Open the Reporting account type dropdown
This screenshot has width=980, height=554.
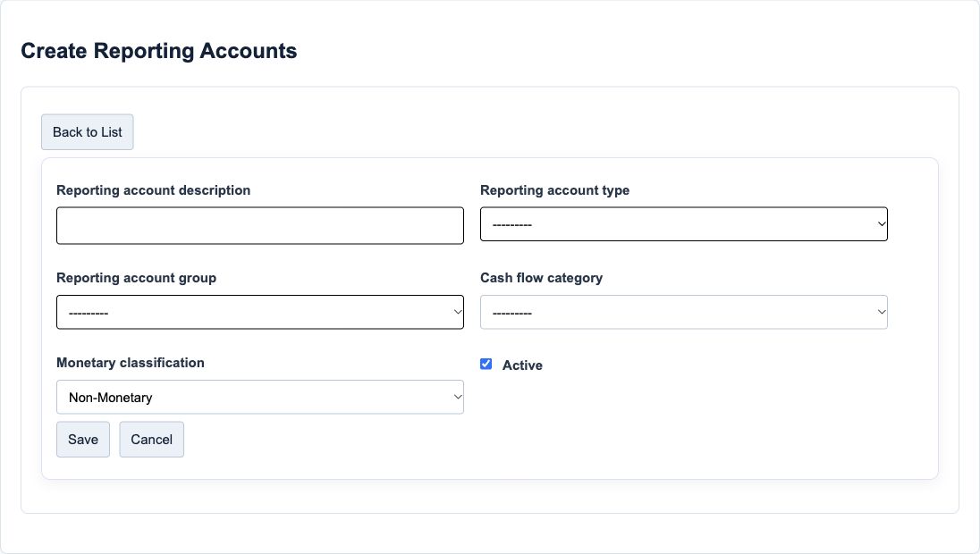click(684, 224)
